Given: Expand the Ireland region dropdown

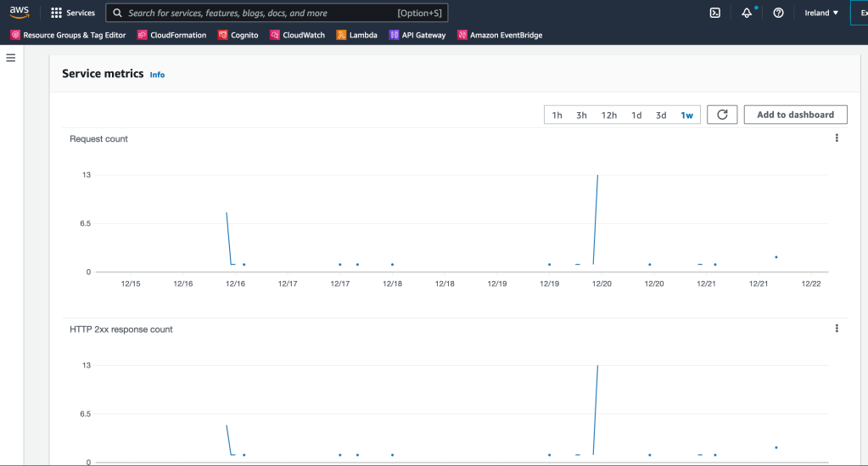Looking at the screenshot, I should click(x=821, y=13).
